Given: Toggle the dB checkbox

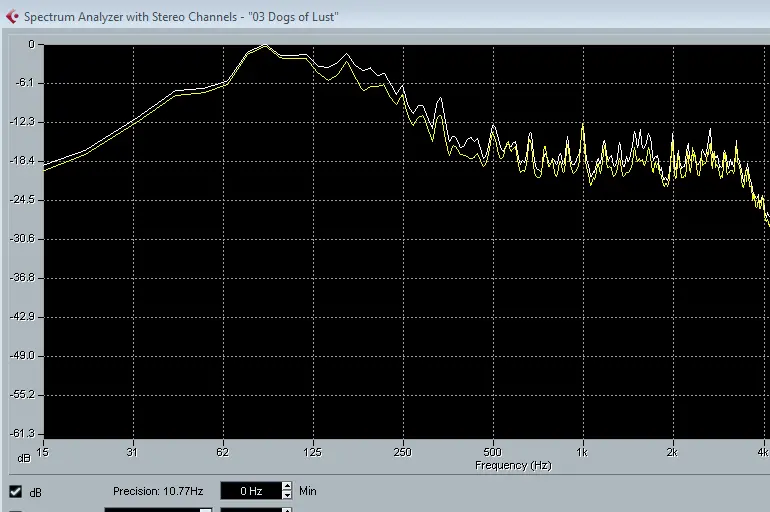Looking at the screenshot, I should pos(16,491).
